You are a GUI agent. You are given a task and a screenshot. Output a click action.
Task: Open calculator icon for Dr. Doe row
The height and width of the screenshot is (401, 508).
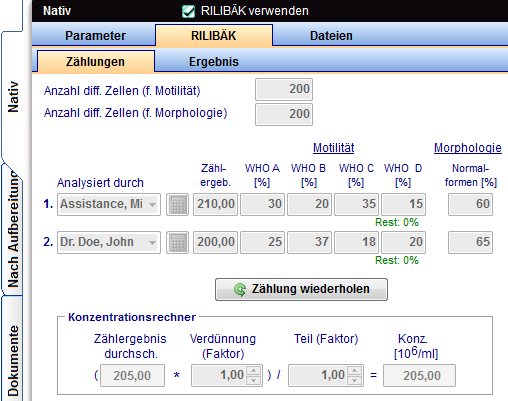pyautogui.click(x=177, y=242)
